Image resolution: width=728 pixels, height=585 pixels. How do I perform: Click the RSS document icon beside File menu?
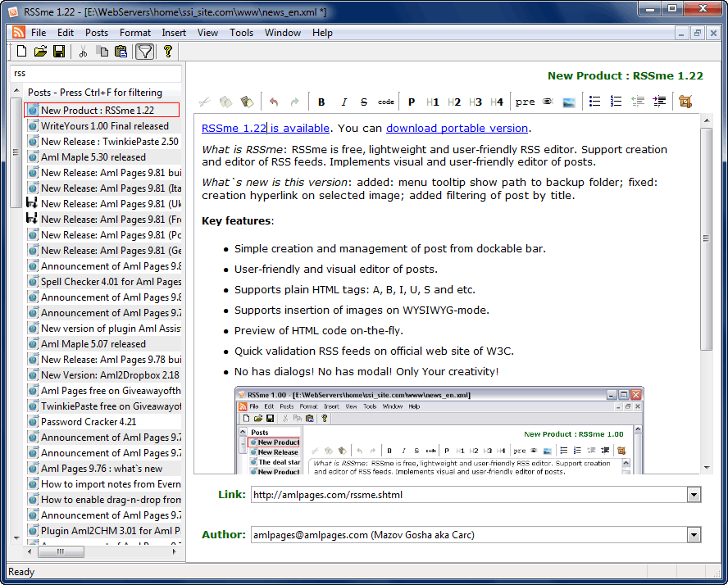point(19,33)
